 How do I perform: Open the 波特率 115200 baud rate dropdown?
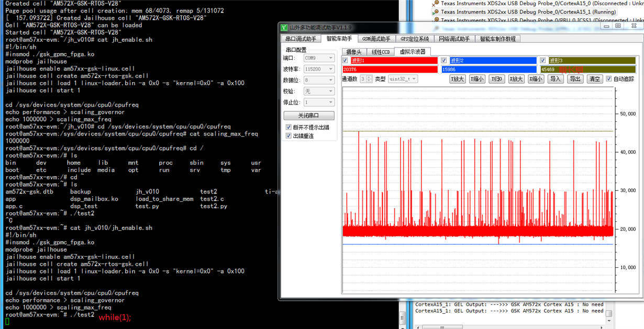318,69
